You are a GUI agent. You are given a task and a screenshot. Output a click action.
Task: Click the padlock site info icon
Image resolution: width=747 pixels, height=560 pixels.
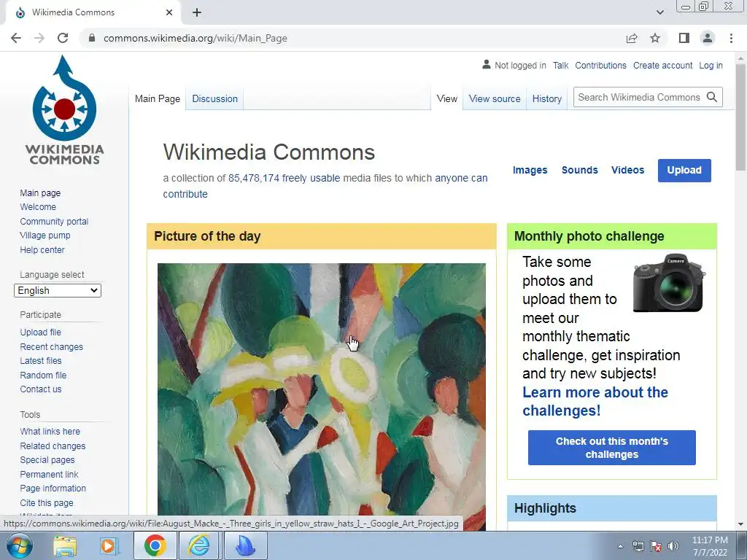(x=92, y=38)
